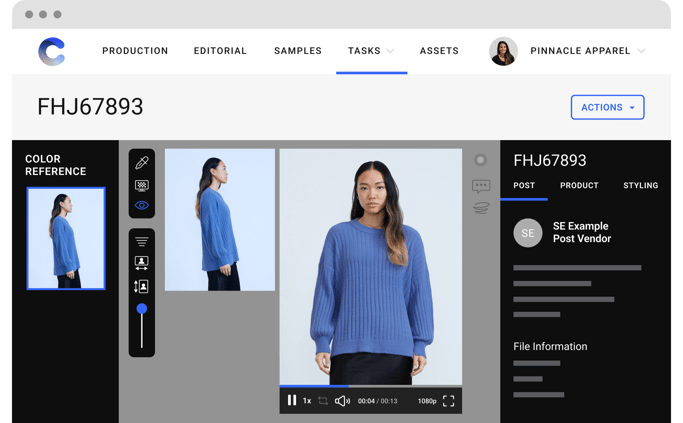The image size is (683, 423).
Task: Select the side-profile image in viewer
Action: [220, 220]
